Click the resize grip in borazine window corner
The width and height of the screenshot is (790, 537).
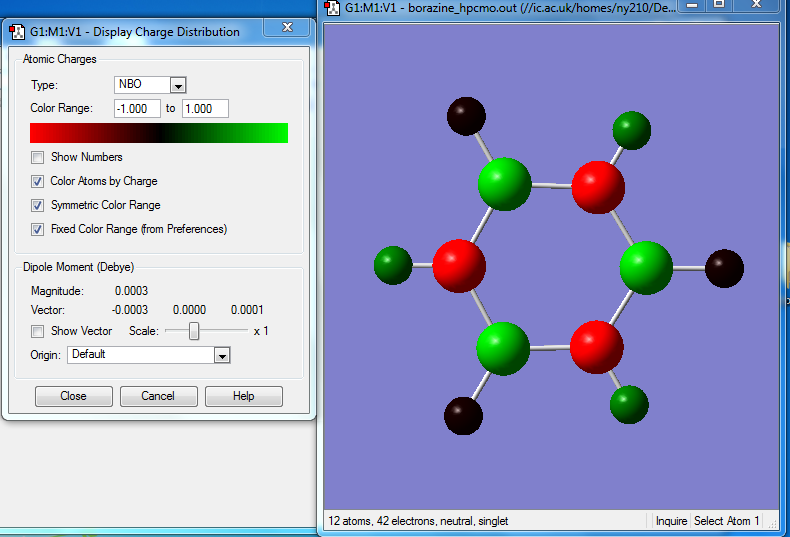tap(772, 524)
